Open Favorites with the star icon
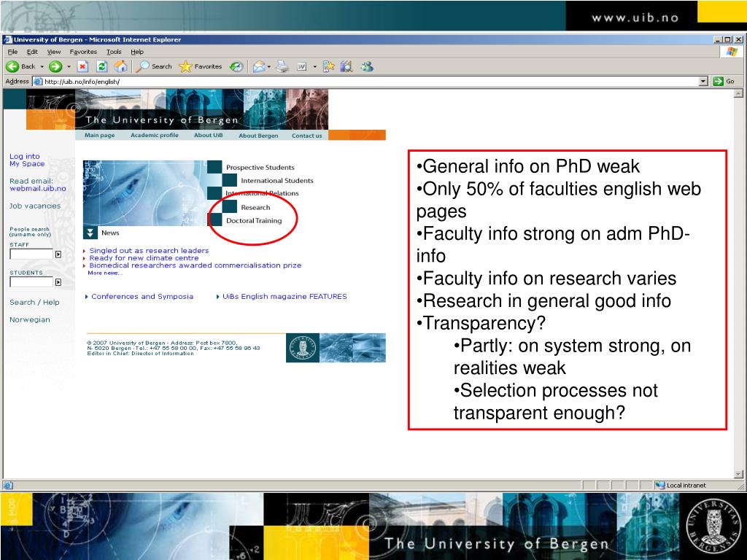The image size is (747, 560). tap(185, 66)
